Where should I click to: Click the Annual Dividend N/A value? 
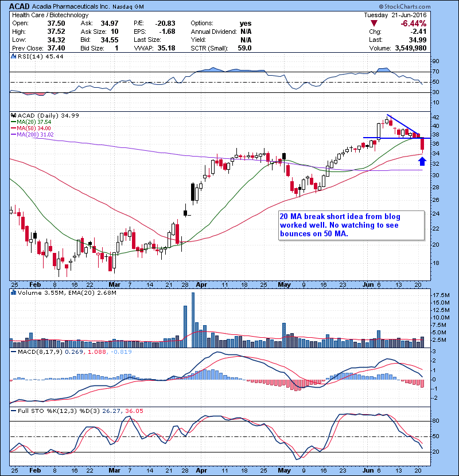click(246, 32)
